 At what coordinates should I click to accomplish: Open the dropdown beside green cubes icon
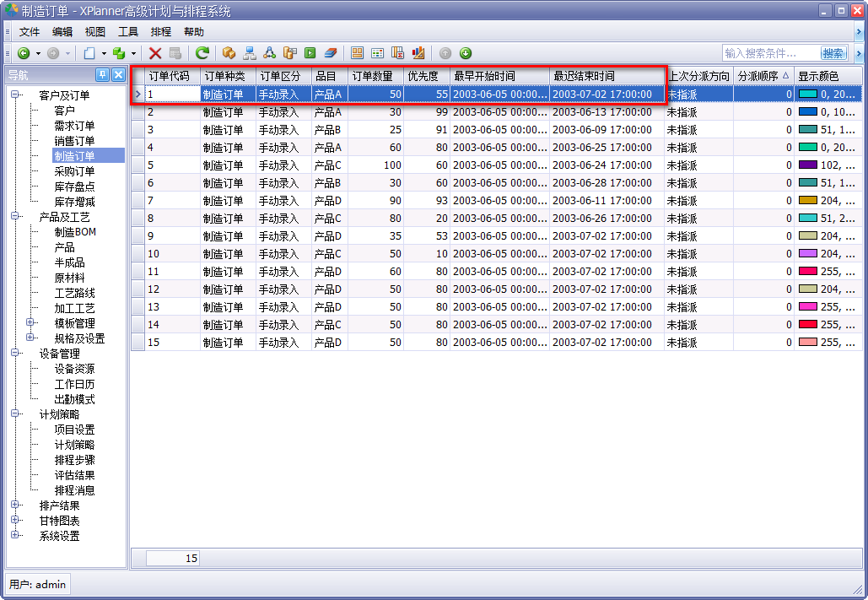pos(133,53)
